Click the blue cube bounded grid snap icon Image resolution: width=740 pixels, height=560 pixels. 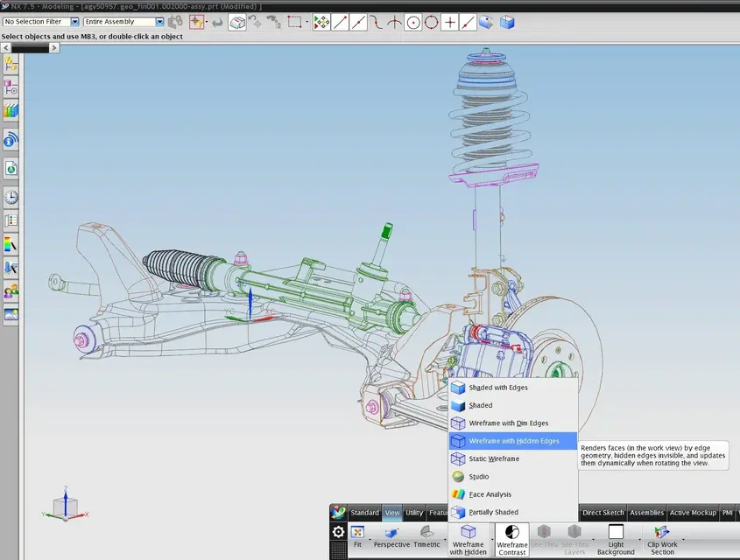(507, 22)
